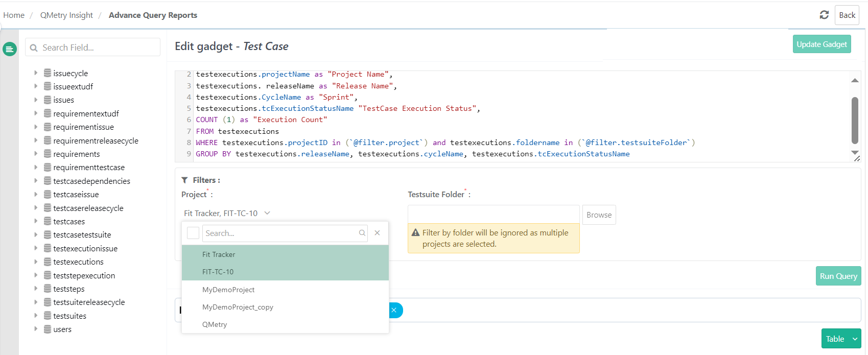This screenshot has width=868, height=355.
Task: Click the COUNT (1) line in editor
Action: point(262,120)
